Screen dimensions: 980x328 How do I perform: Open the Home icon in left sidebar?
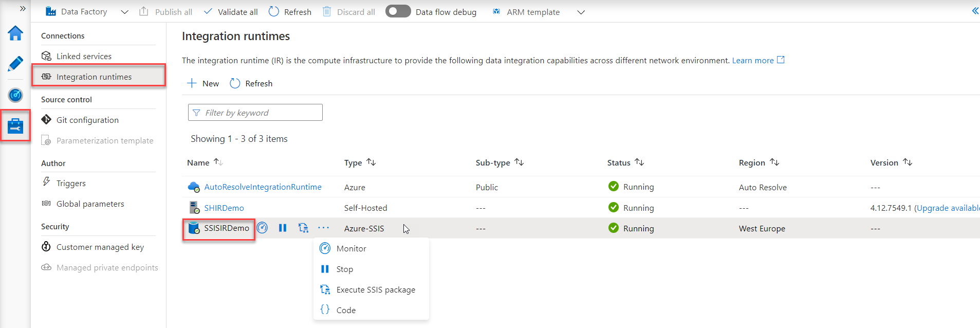[x=15, y=33]
